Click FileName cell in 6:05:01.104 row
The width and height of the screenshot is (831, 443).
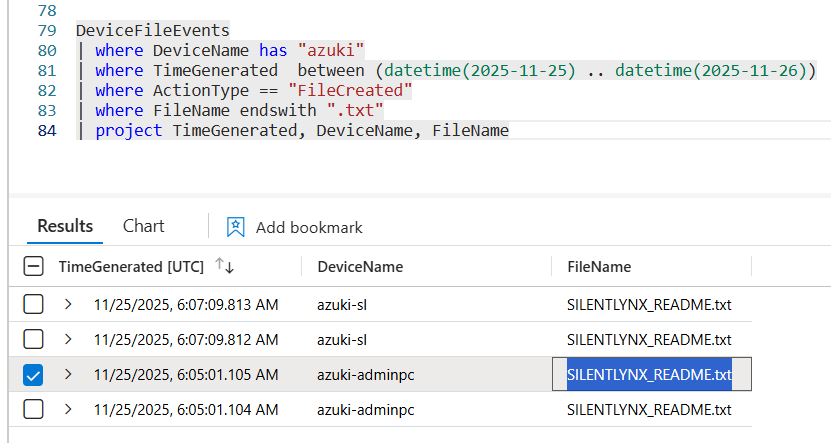click(x=649, y=410)
